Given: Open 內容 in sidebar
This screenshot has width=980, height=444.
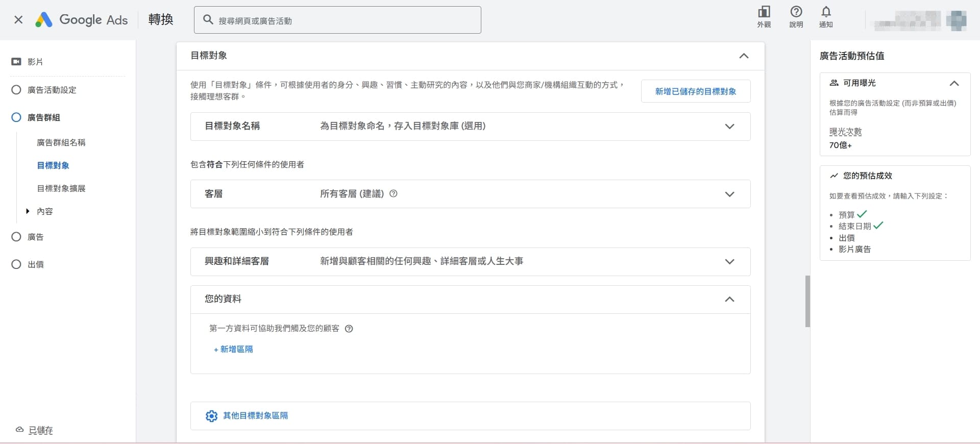Looking at the screenshot, I should (x=45, y=211).
